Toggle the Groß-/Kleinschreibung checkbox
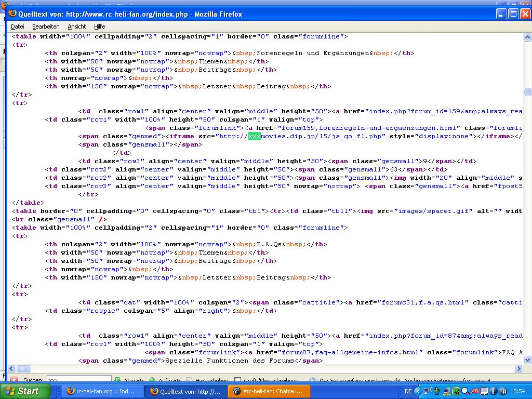 [x=238, y=380]
